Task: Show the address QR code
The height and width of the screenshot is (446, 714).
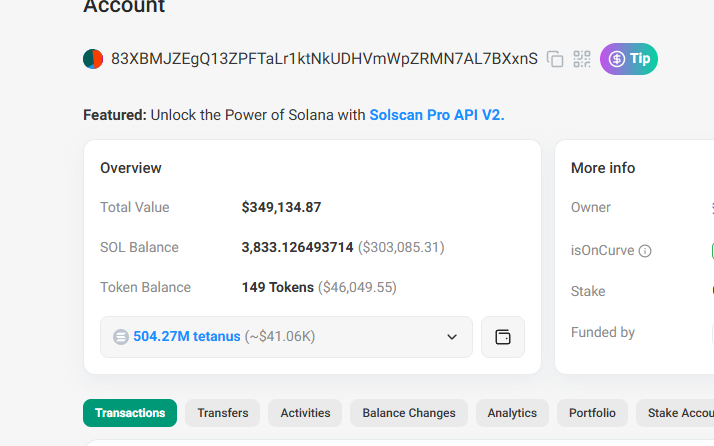Action: [x=581, y=59]
